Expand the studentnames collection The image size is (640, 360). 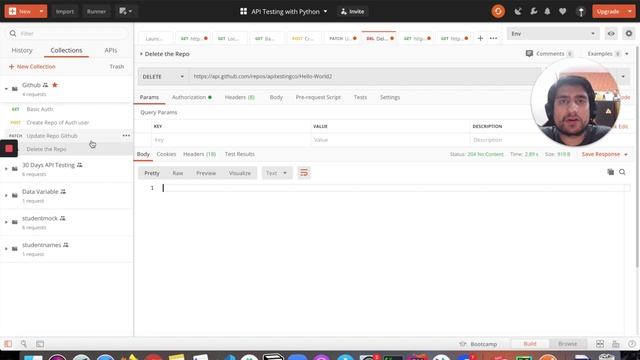[x=6, y=249]
